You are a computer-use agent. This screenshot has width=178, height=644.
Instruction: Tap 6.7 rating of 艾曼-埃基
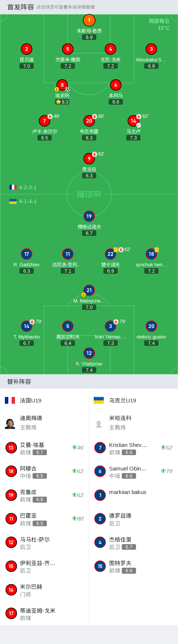[x=40, y=452]
